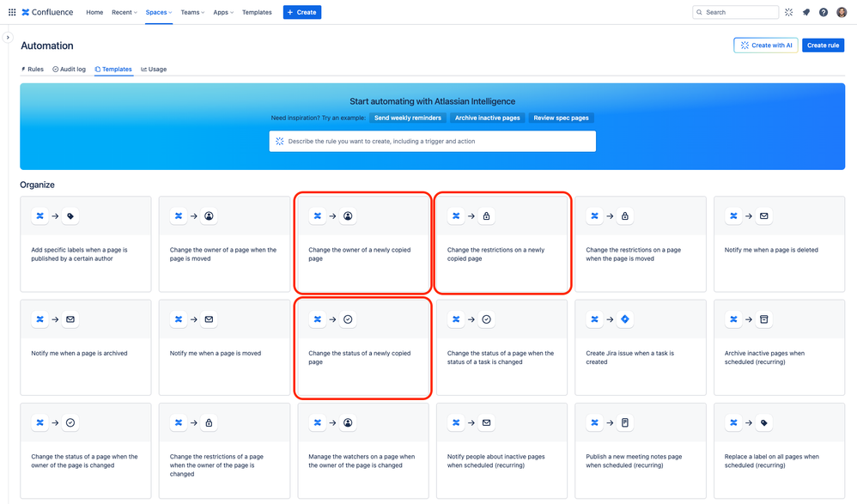Switch to the Audit log tab

pyautogui.click(x=70, y=70)
